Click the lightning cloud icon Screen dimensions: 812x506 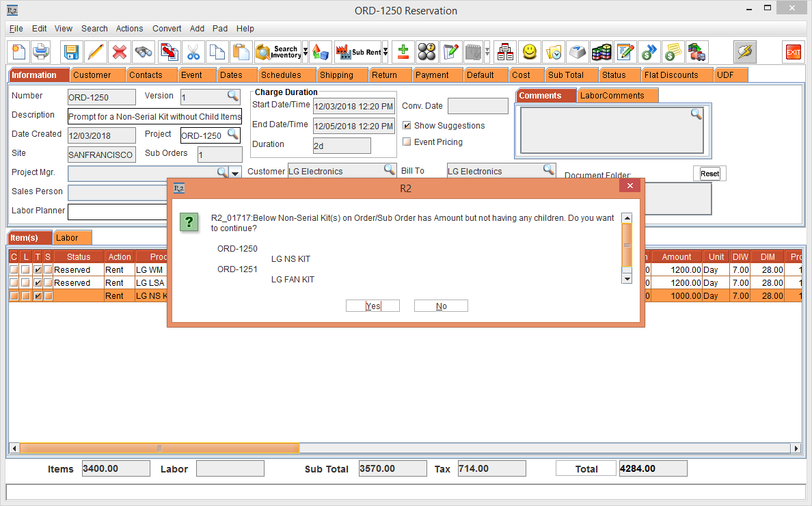click(x=745, y=52)
